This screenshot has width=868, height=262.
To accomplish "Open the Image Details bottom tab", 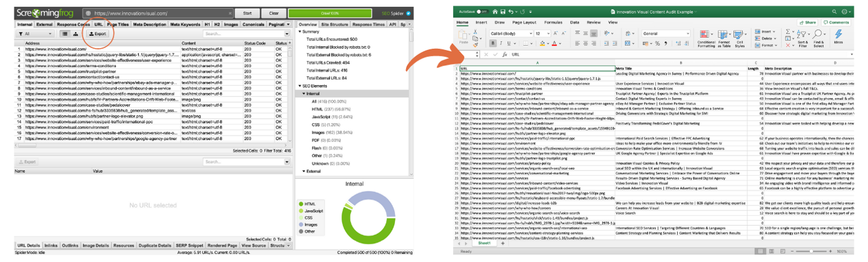I will [96, 246].
